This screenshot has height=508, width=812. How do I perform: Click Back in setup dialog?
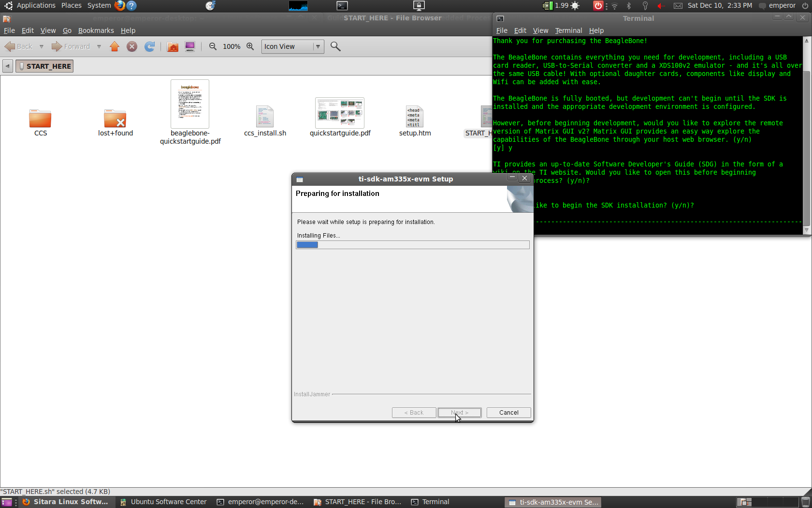[414, 413]
